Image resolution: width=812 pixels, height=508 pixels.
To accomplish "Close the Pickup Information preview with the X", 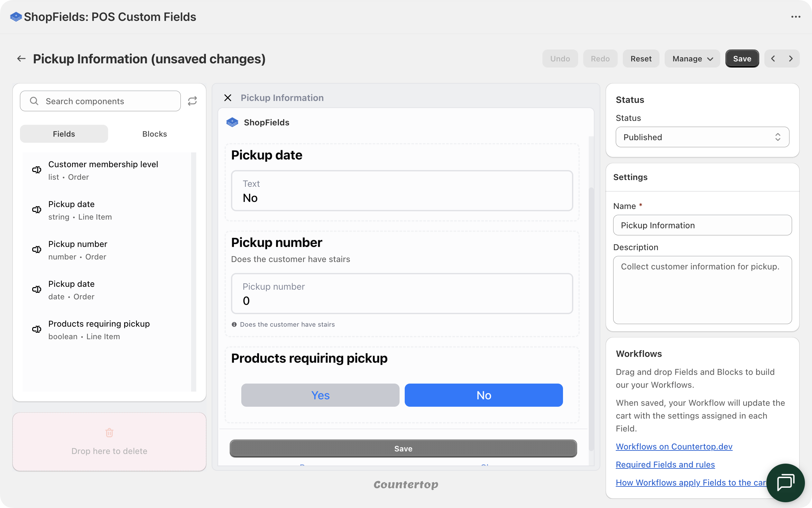I will pos(228,98).
